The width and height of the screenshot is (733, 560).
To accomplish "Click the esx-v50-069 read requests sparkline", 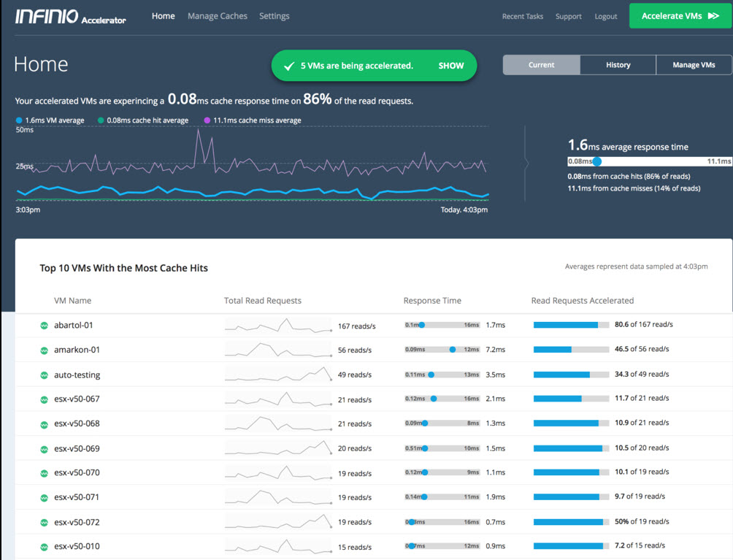I will [x=278, y=448].
